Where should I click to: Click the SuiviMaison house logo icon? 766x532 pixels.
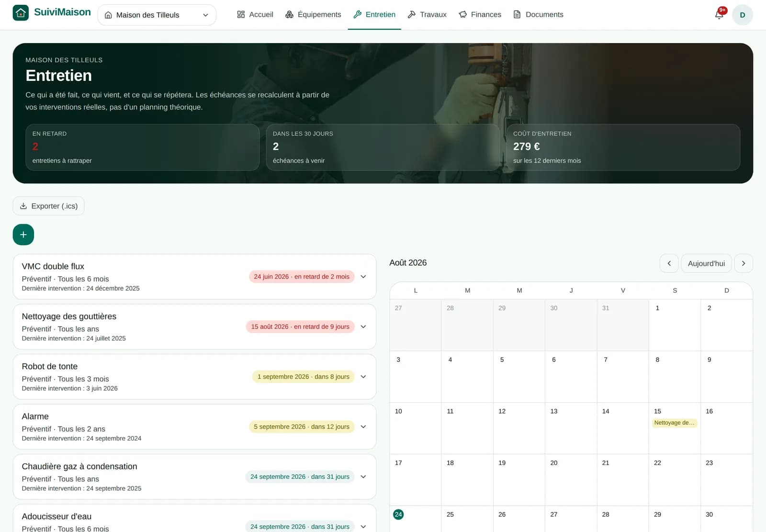(x=21, y=13)
